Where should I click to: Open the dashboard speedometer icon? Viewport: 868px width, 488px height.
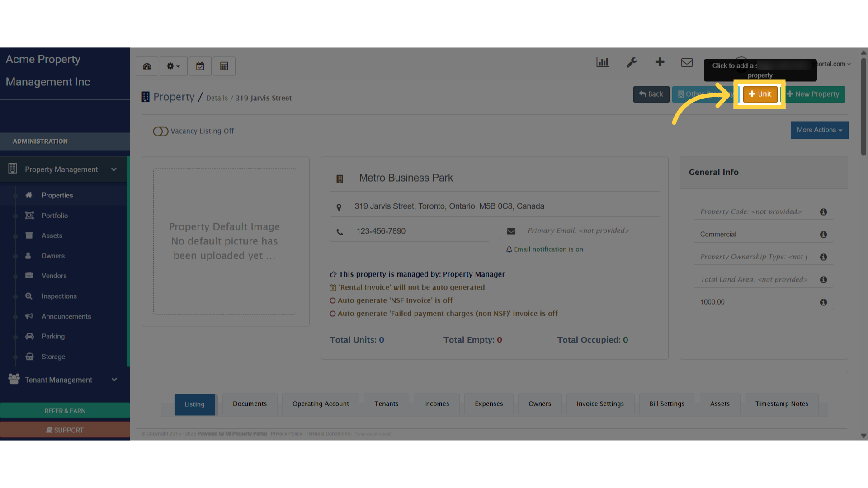point(147,66)
